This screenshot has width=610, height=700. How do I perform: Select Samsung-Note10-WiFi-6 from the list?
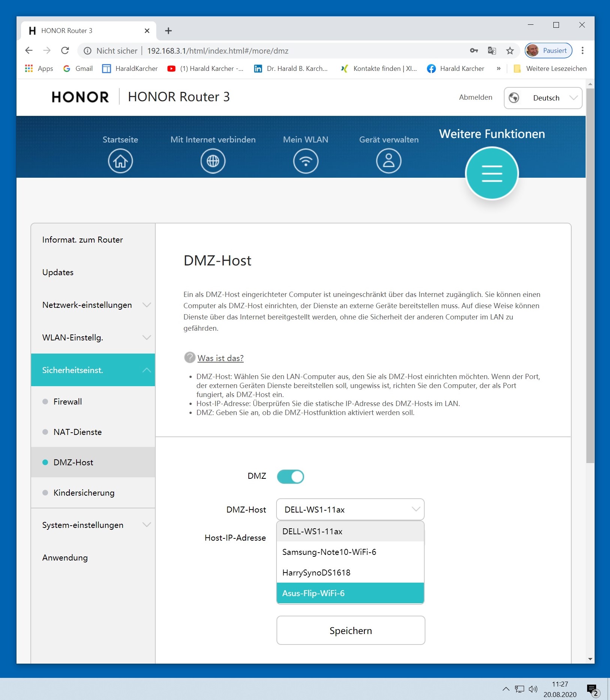pos(350,552)
